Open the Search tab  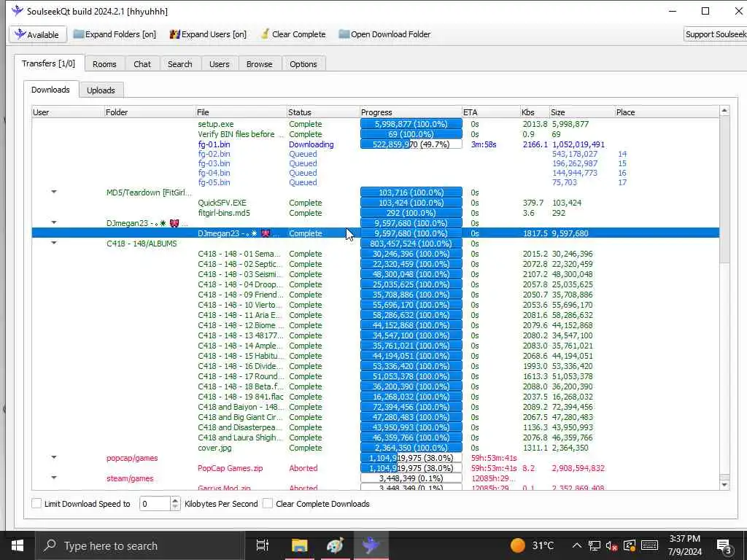point(179,64)
